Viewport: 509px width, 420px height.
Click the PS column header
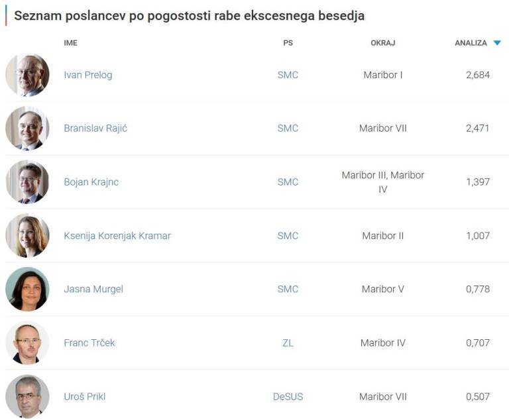click(x=288, y=43)
